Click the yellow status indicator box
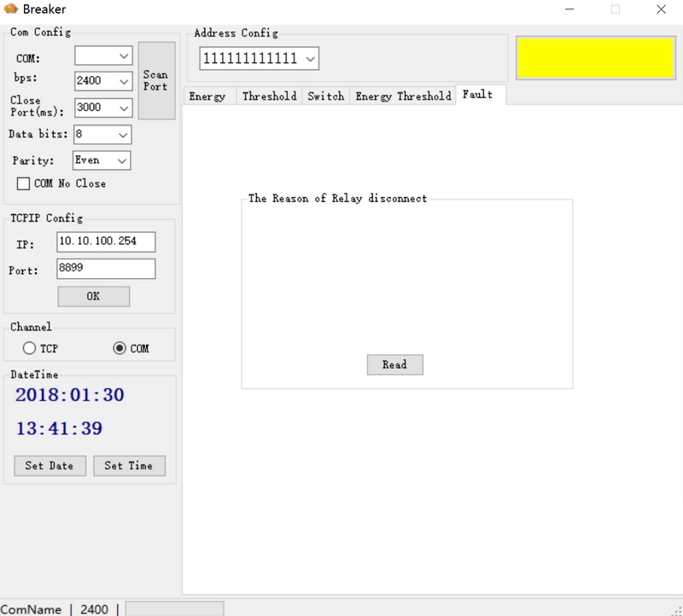The height and width of the screenshot is (616, 683). (x=595, y=57)
